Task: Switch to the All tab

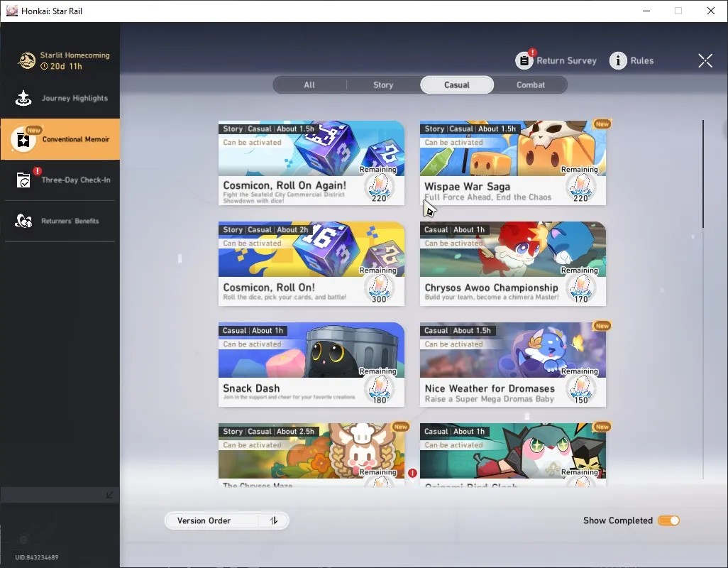Action: point(309,85)
